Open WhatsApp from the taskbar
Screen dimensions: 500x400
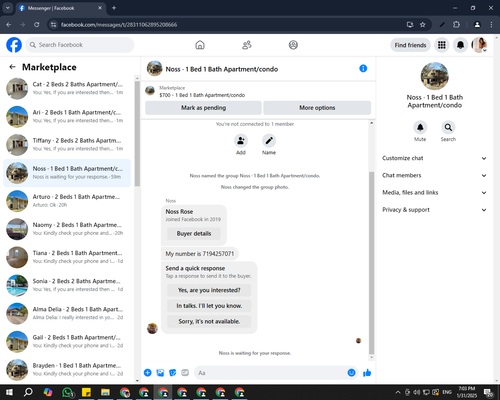68,392
